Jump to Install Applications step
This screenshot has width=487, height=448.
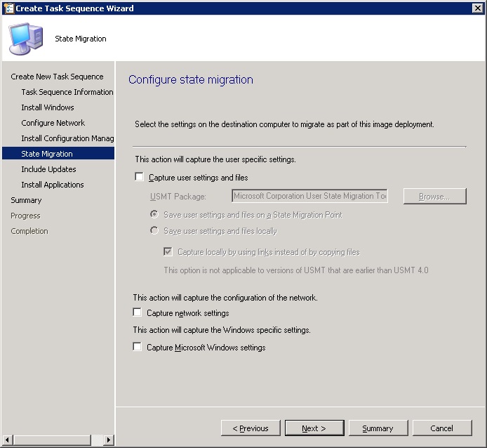52,185
